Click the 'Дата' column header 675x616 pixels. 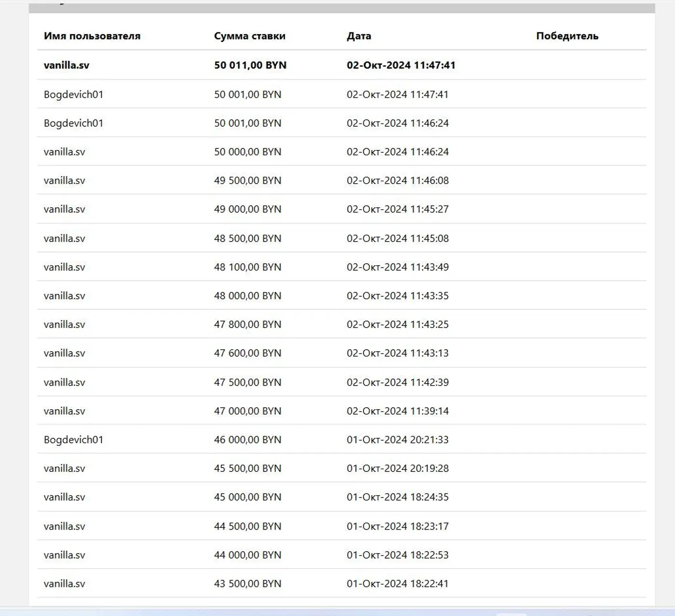(359, 36)
